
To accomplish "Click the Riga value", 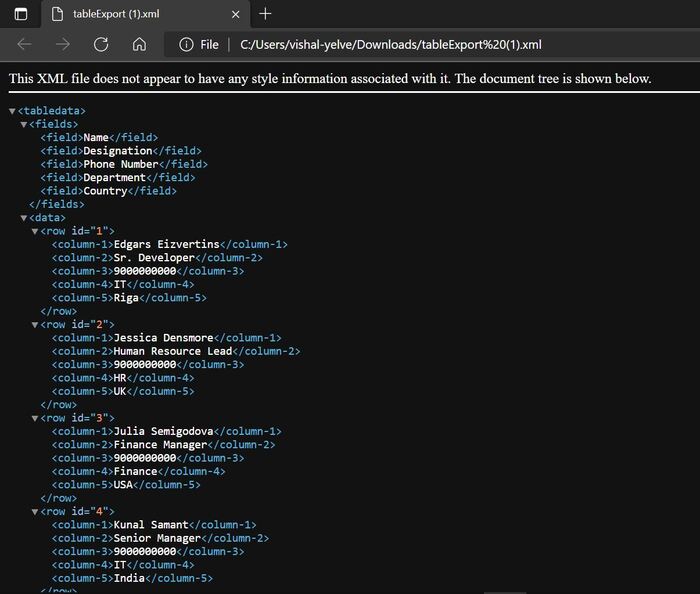I will [x=126, y=298].
